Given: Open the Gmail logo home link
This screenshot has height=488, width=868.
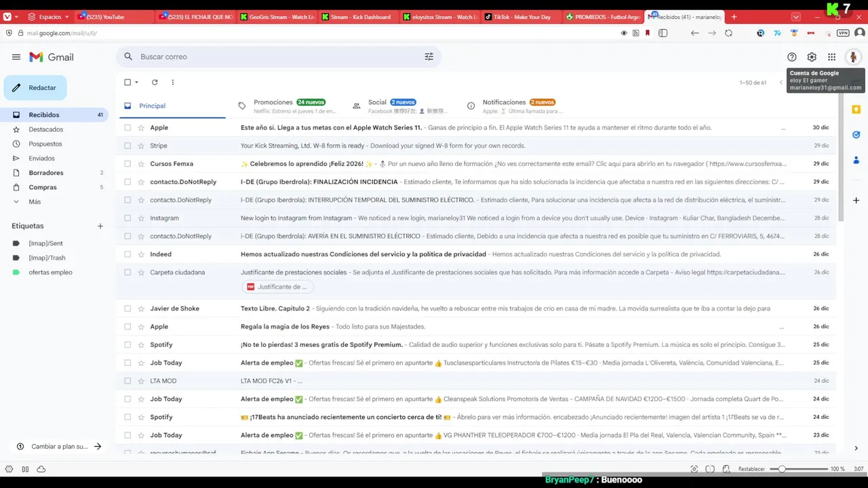Looking at the screenshot, I should [52, 57].
